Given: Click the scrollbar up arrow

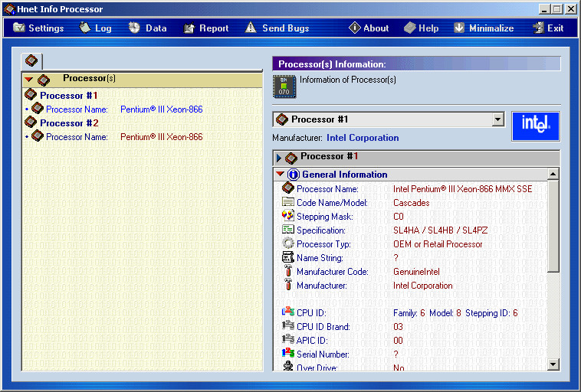Looking at the screenshot, I should tap(553, 174).
